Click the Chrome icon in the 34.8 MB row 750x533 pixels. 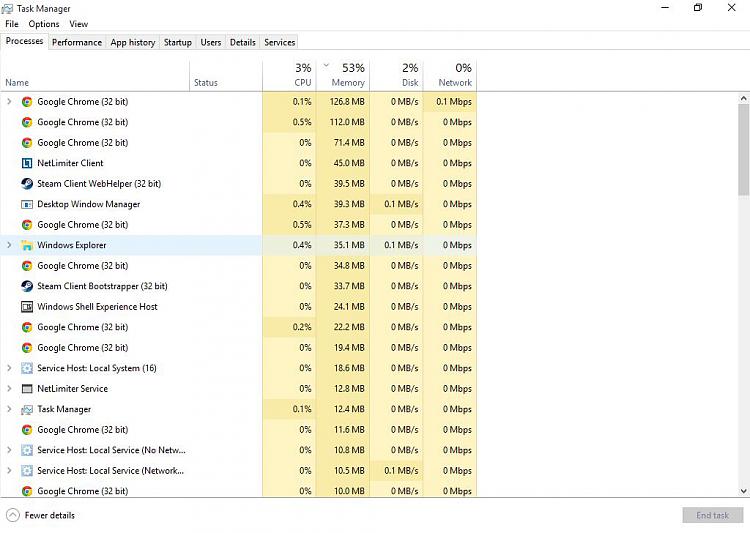27,266
